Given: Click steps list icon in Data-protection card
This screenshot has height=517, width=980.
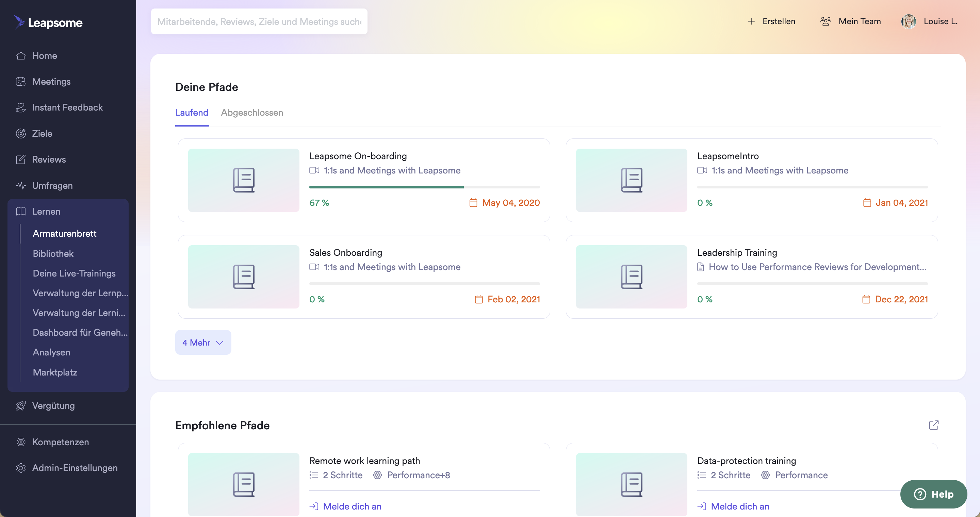Looking at the screenshot, I should click(x=702, y=475).
